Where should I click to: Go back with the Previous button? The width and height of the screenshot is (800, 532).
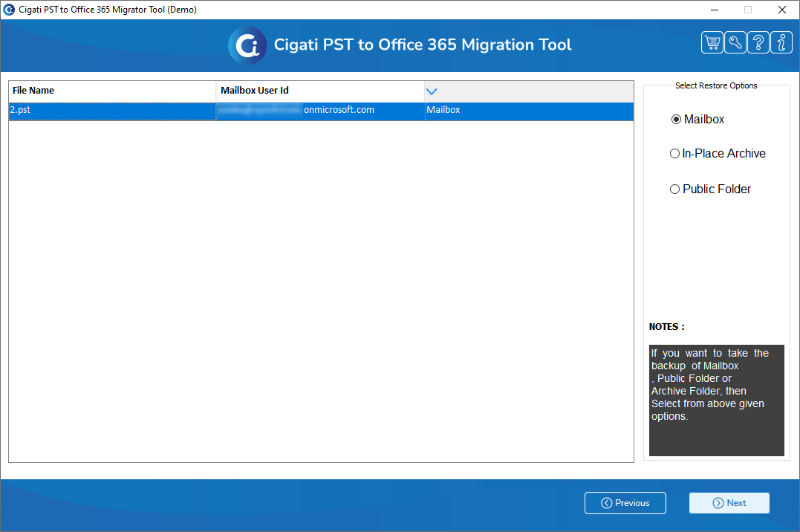[x=625, y=503]
